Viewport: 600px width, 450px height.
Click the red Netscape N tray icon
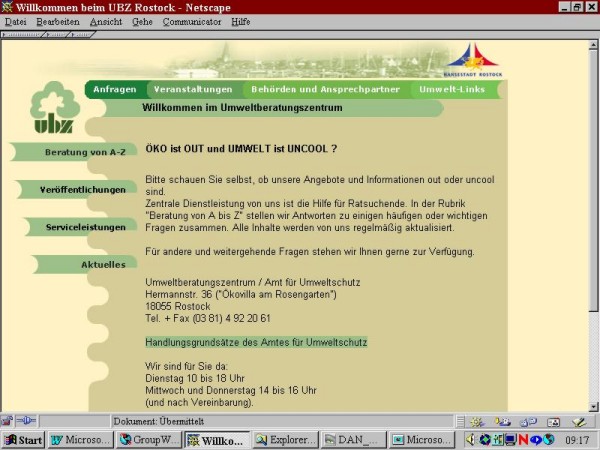(523, 440)
